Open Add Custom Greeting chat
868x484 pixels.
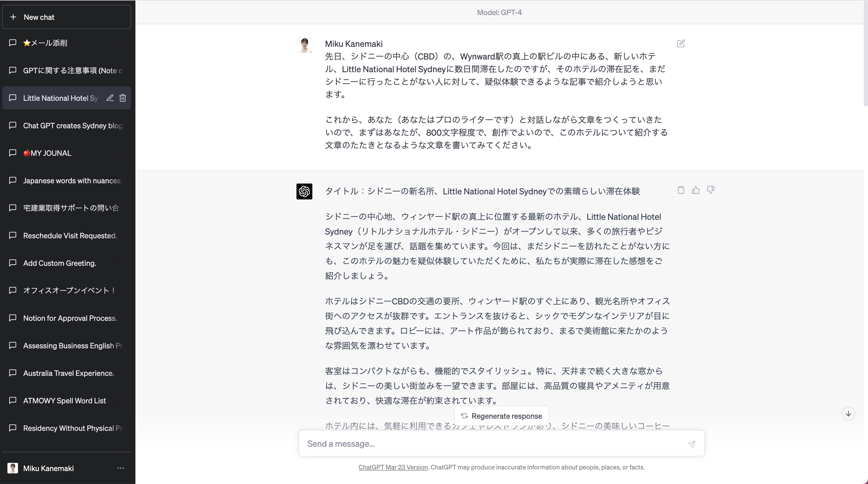pos(66,263)
